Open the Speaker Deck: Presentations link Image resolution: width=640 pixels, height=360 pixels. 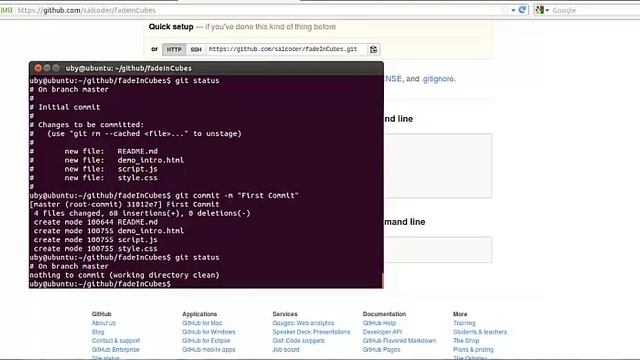pyautogui.click(x=311, y=332)
